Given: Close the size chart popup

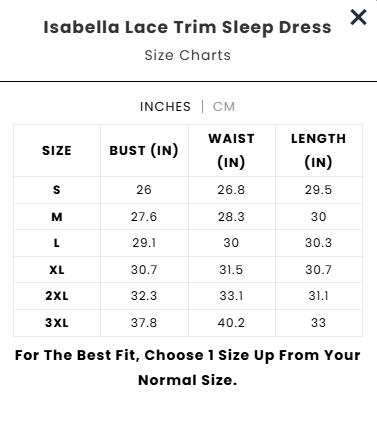Looking at the screenshot, I should (358, 17).
